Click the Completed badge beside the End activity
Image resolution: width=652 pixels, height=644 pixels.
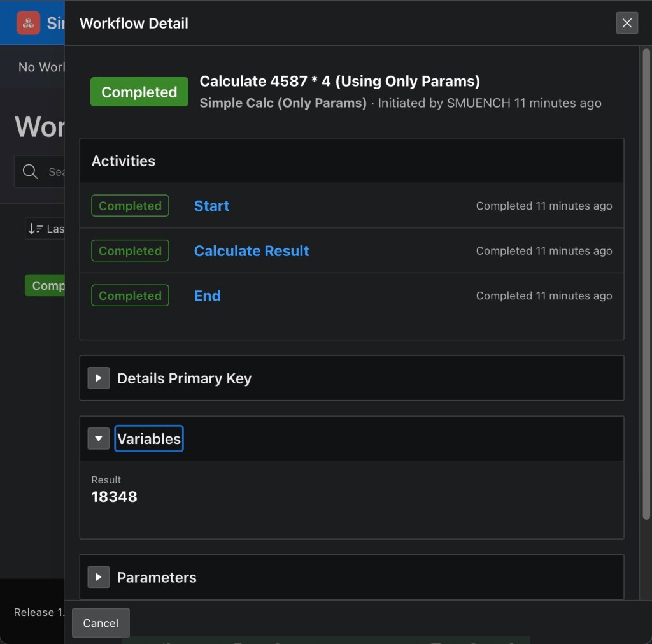(x=130, y=295)
